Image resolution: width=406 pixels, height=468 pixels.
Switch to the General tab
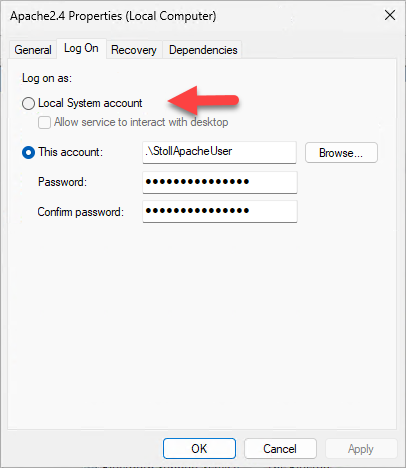click(x=33, y=50)
